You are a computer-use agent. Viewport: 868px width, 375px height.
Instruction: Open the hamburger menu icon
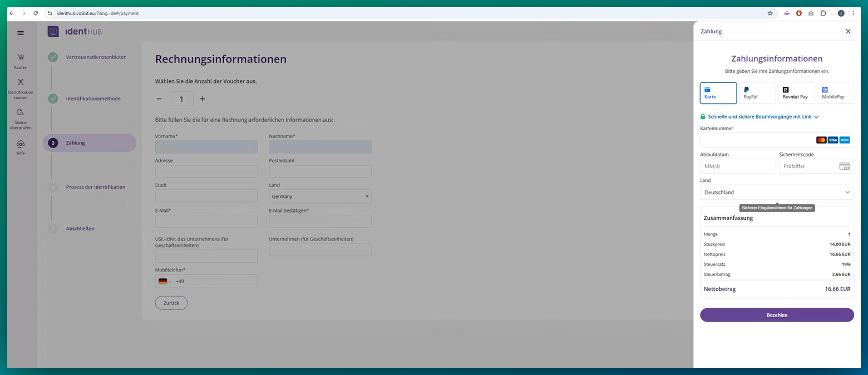coord(21,33)
